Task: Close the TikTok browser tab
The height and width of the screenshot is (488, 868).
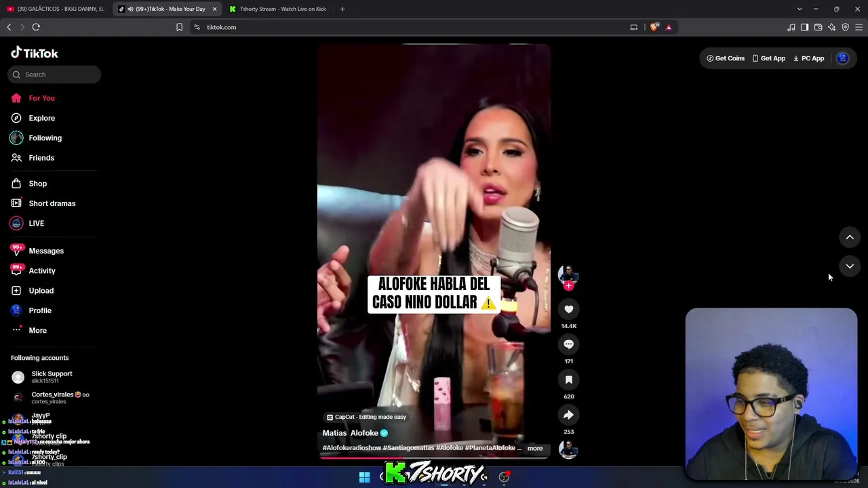Action: [x=214, y=9]
